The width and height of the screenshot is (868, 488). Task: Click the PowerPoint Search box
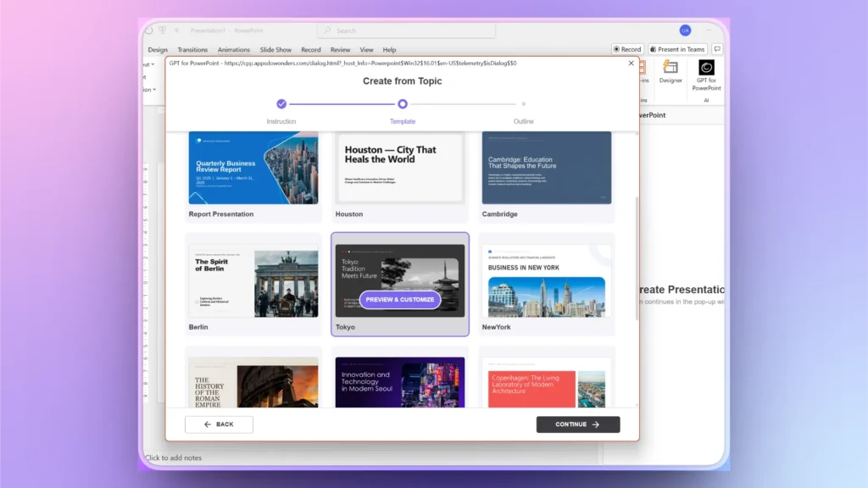point(407,30)
